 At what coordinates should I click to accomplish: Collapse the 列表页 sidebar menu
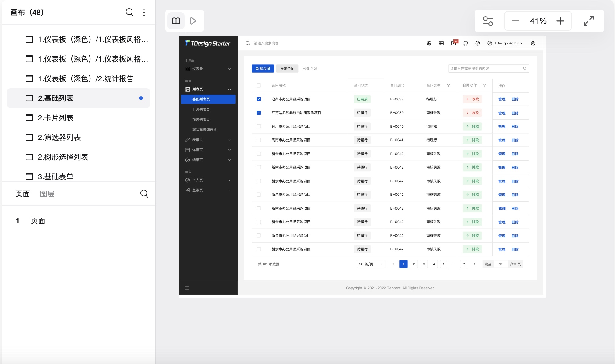pos(208,89)
